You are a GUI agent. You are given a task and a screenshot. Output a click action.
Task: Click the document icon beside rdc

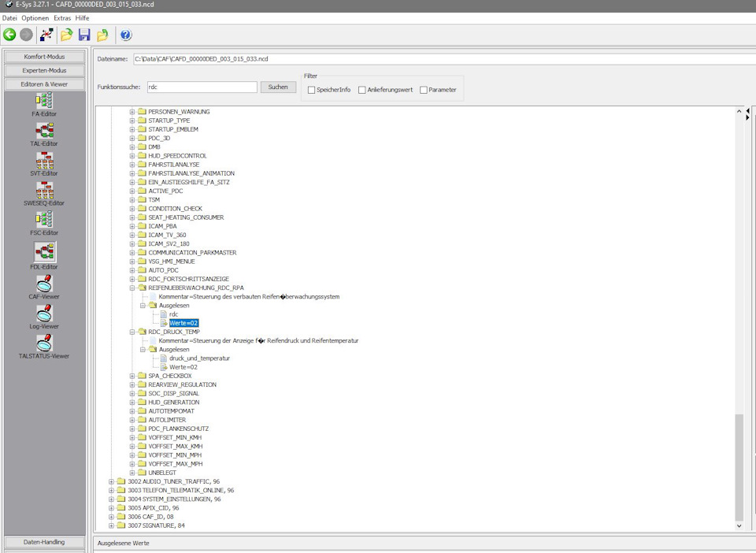(164, 314)
